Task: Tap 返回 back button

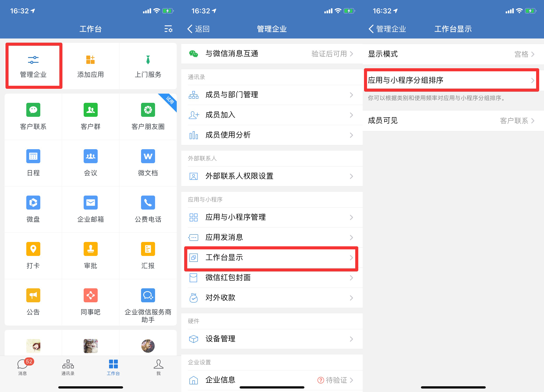Action: pyautogui.click(x=198, y=29)
